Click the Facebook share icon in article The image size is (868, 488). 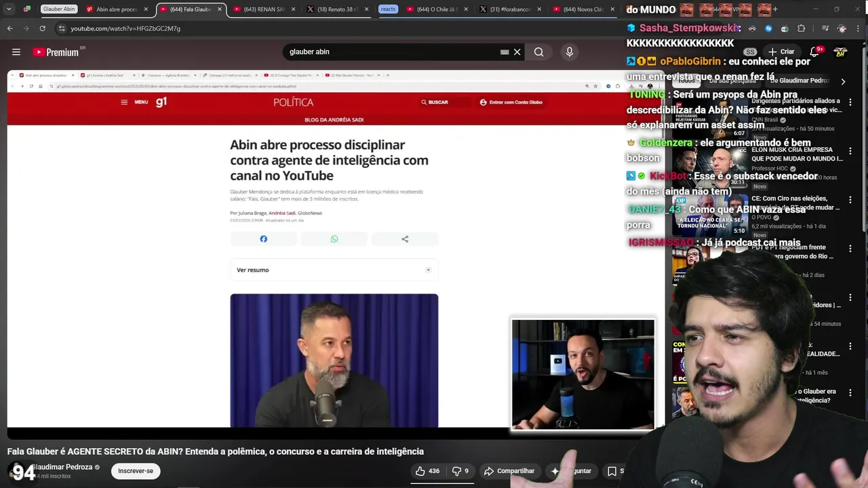(264, 239)
